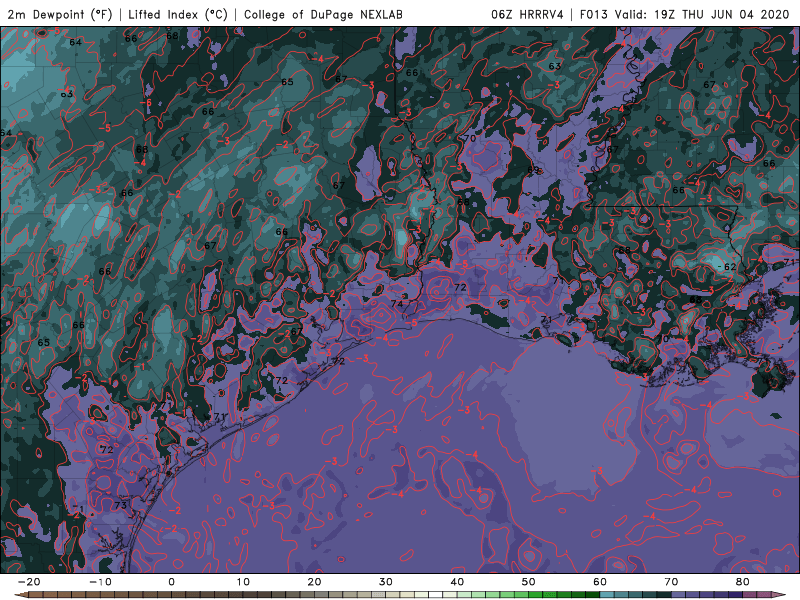Screen dimensions: 800x600
Task: Click the 30 label on the color scale
Action: 386,582
